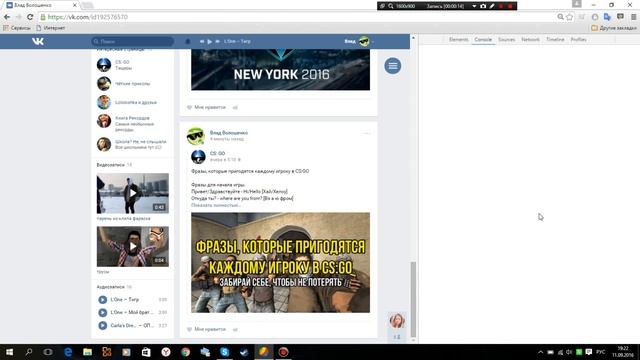
Task: Open the New York 2016 banner image
Action: [x=280, y=70]
